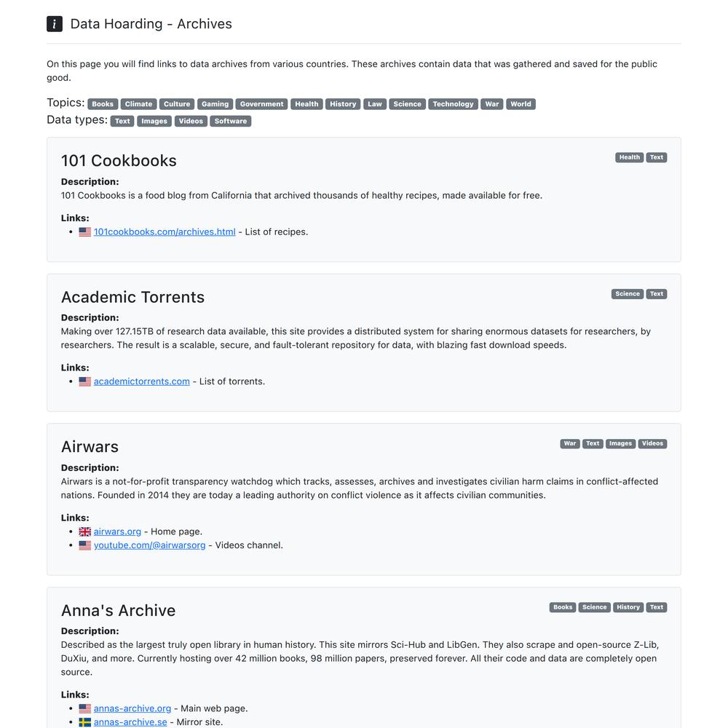Click the Swedish flag next to annas-archive.se
The width and height of the screenshot is (728, 728).
pos(85,722)
